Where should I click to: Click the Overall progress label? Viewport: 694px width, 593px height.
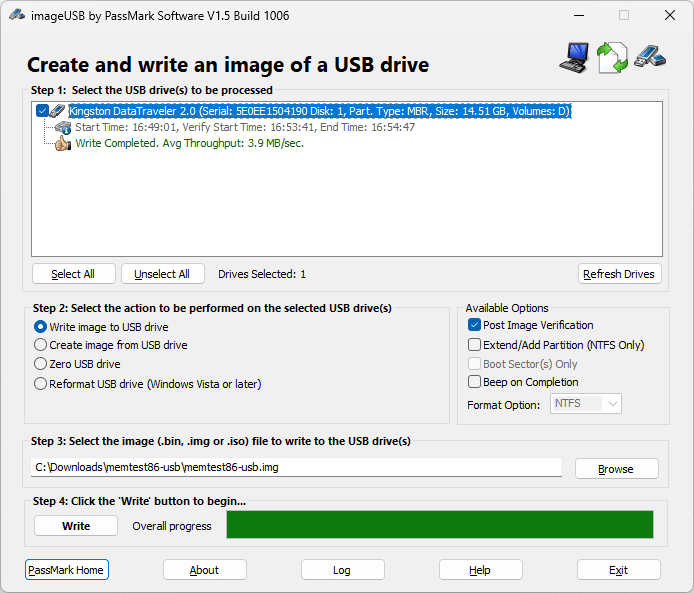172,526
